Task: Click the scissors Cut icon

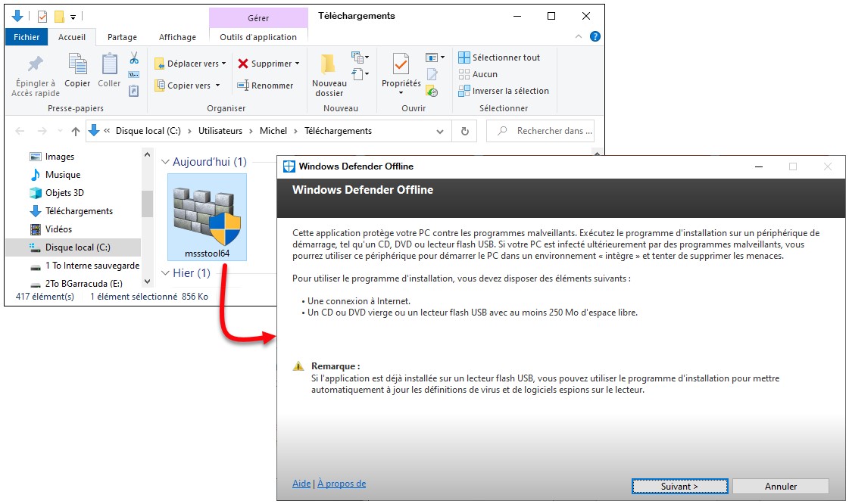Action: [x=134, y=58]
